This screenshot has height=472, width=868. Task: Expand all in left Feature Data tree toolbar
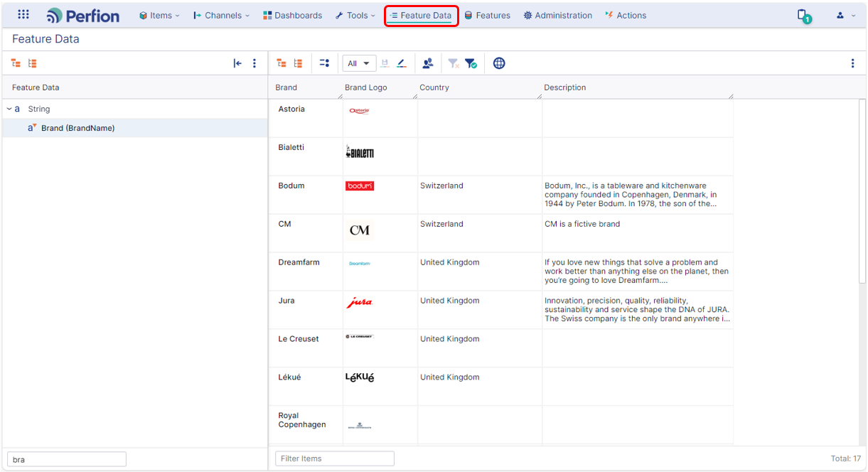(x=16, y=63)
